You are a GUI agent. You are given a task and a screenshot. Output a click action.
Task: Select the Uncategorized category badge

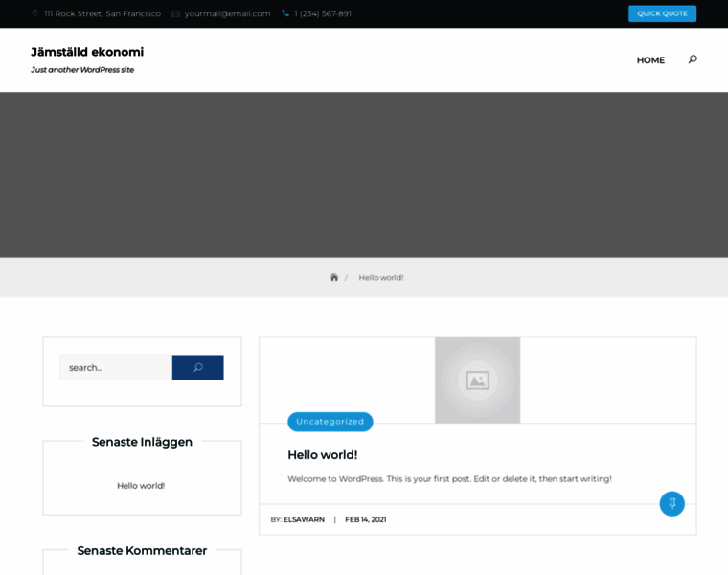click(x=330, y=422)
